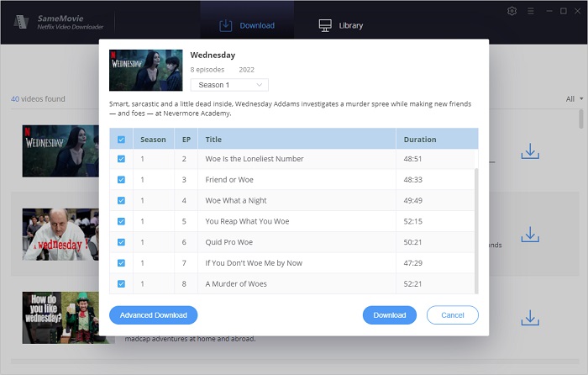
Task: Click download arrow for first Wednesday result
Action: click(529, 151)
